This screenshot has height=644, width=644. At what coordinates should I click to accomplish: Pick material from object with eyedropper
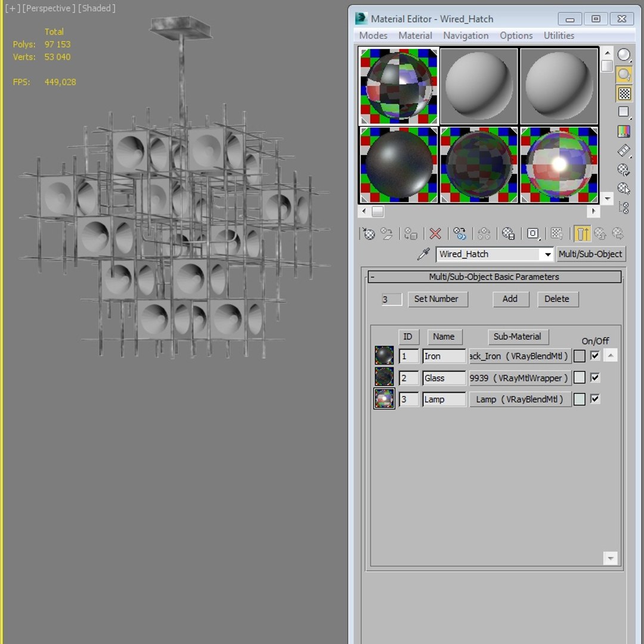[423, 254]
